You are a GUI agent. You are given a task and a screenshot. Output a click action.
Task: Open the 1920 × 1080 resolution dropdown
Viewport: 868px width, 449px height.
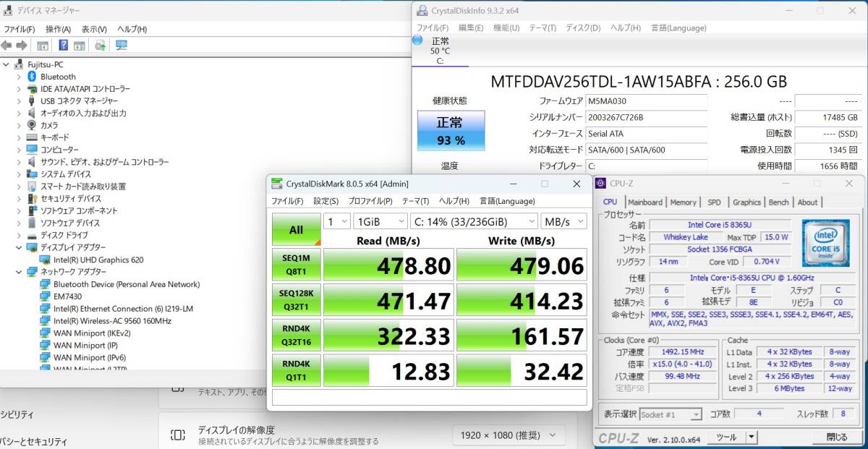(x=509, y=435)
